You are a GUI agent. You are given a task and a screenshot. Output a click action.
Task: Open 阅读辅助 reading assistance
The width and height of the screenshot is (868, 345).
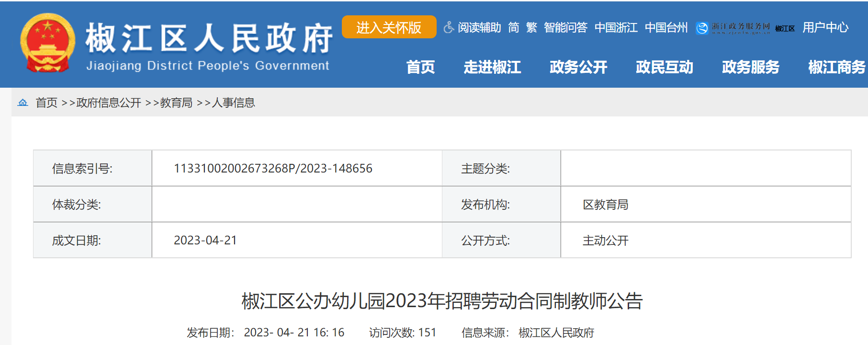pos(479,28)
